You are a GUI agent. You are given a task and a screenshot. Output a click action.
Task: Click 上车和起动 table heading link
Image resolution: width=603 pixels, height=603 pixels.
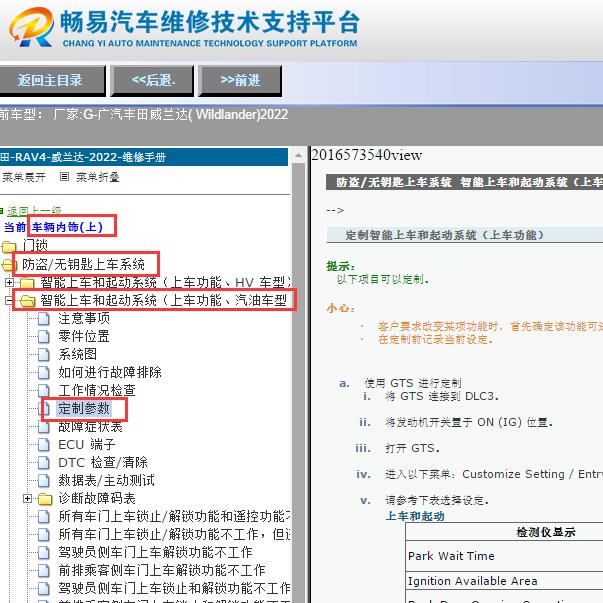(x=415, y=516)
